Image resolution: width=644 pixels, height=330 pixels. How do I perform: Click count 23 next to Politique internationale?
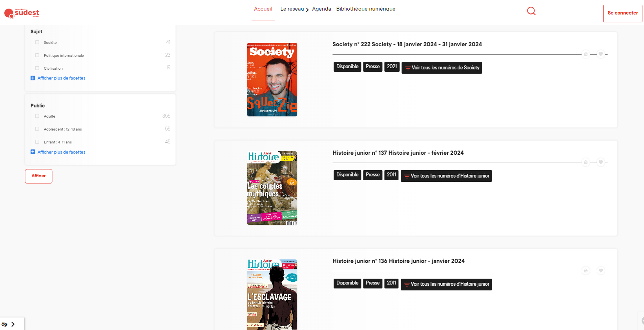168,55
